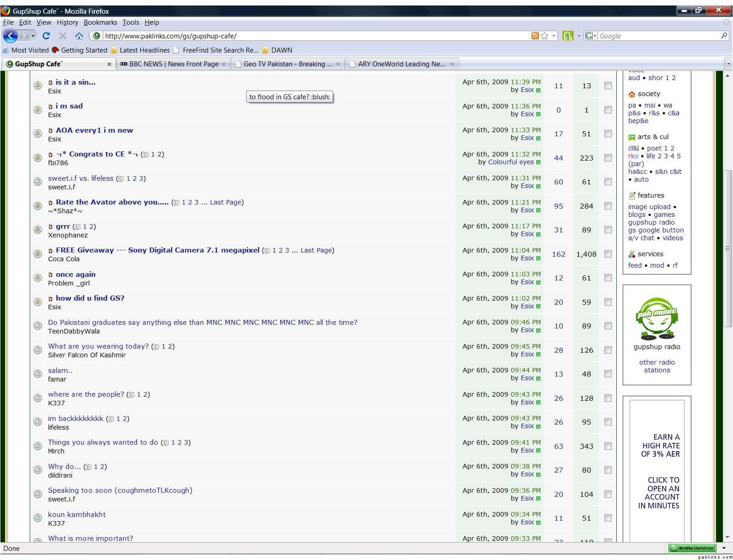Screen dimensions: 733x560
Task: Click in the URL address field
Action: pyautogui.click(x=311, y=36)
